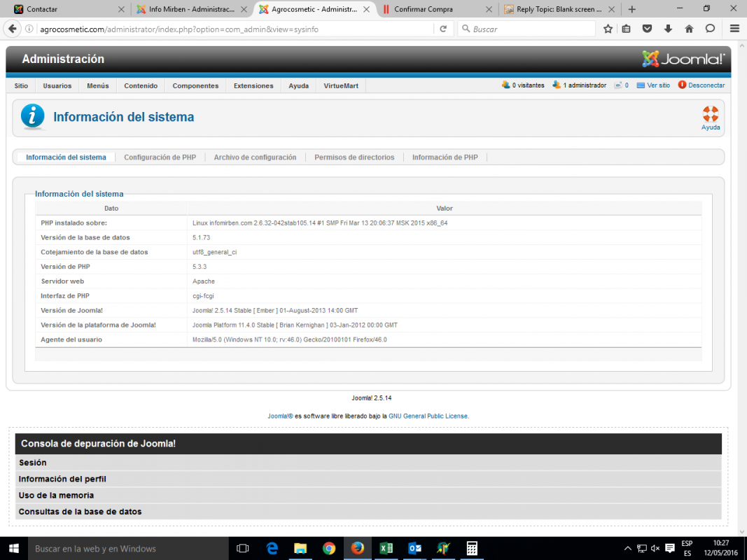Viewport: 747px width, 560px height.
Task: Bookmark this page with star icon
Action: [x=608, y=29]
